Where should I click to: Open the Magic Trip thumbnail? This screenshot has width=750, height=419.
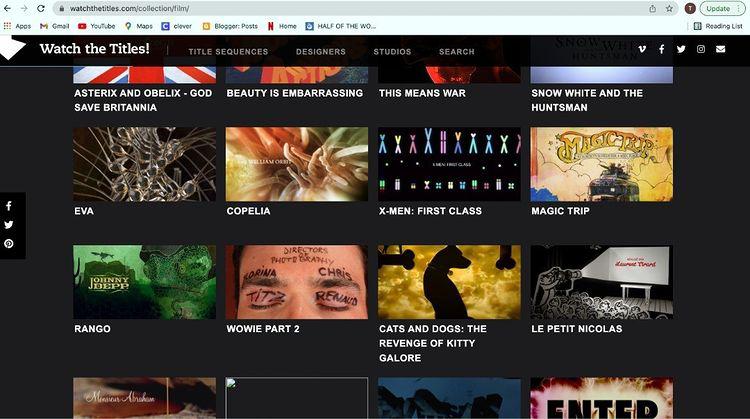tap(602, 164)
